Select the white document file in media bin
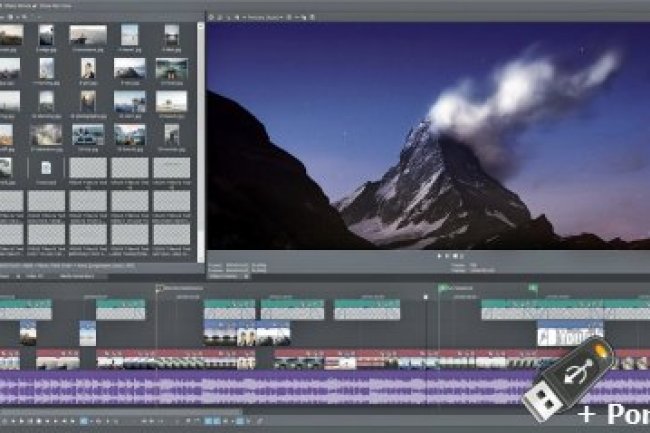This screenshot has width=650, height=433. pos(47,167)
